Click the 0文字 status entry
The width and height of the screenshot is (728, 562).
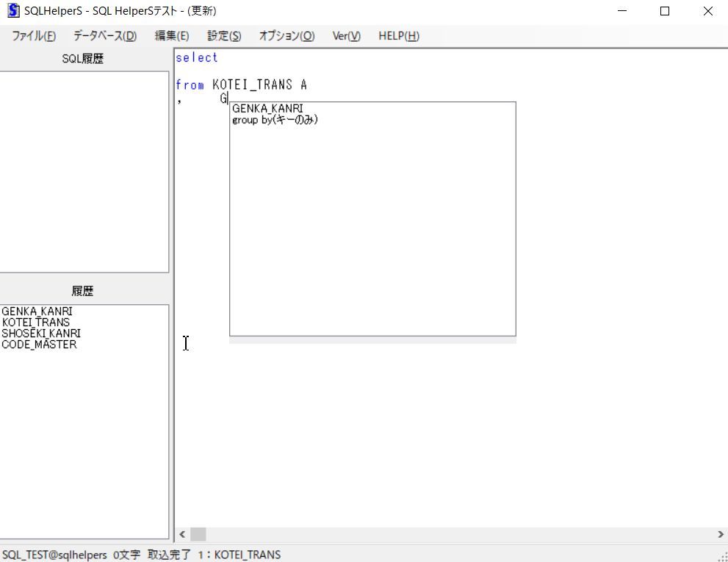pyautogui.click(x=127, y=555)
